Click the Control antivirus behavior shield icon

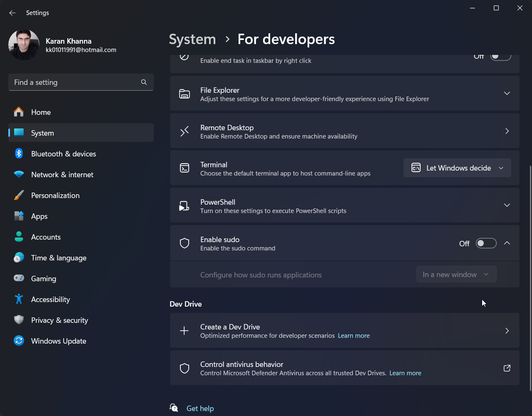[x=185, y=368]
